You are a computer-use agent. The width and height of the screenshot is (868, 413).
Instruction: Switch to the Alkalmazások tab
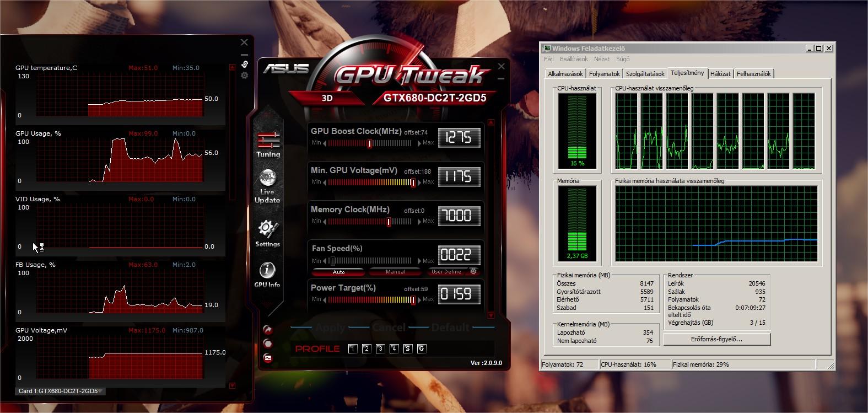(x=565, y=74)
